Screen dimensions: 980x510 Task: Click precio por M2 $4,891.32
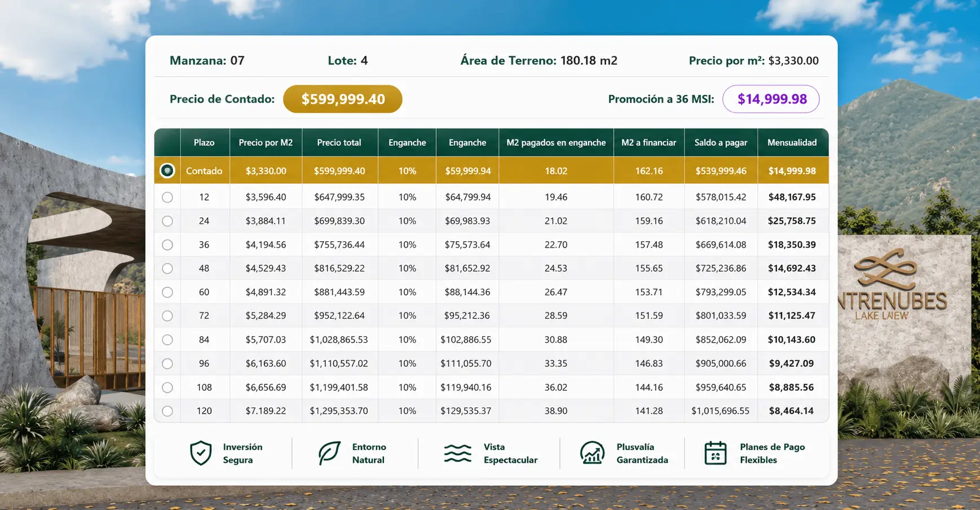(266, 292)
